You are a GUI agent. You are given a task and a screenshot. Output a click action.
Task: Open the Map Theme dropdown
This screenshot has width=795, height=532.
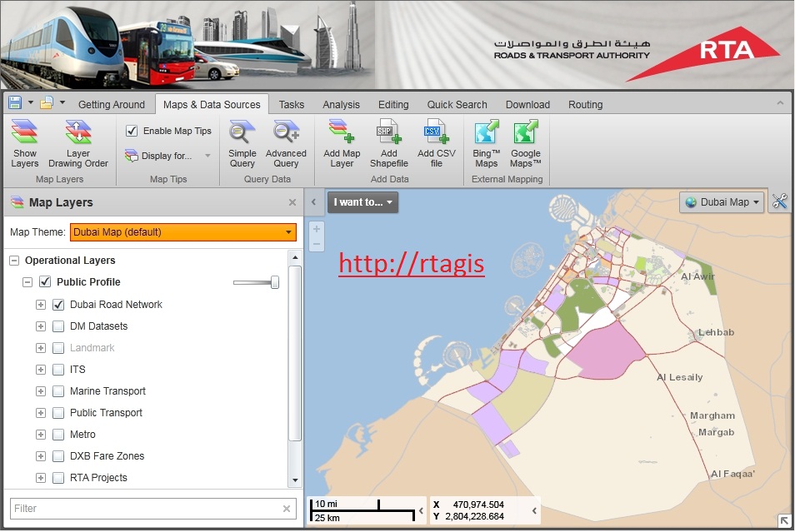tap(288, 232)
